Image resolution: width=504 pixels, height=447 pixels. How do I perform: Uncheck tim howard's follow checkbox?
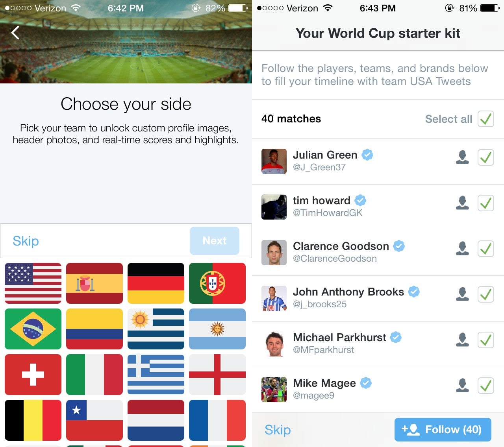(486, 203)
